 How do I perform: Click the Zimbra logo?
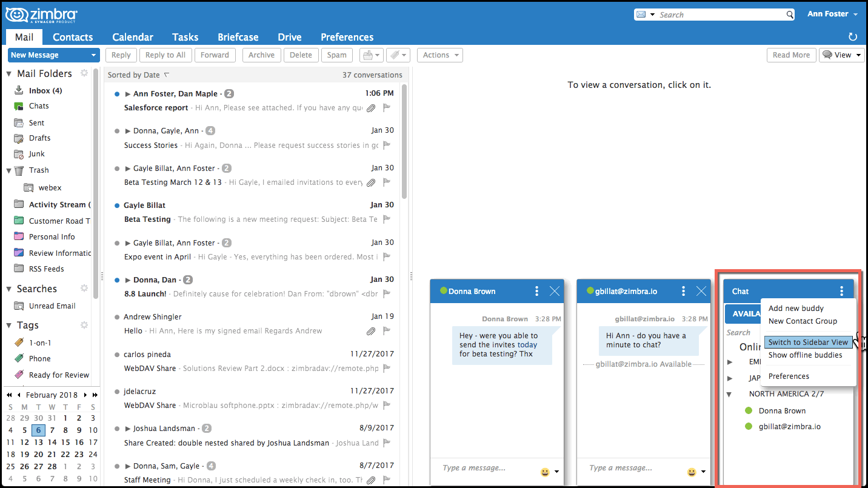point(39,14)
